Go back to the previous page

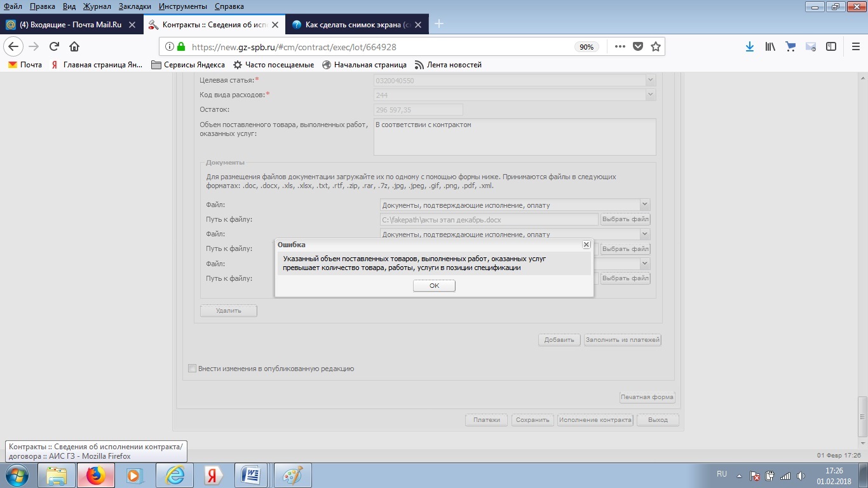(14, 46)
